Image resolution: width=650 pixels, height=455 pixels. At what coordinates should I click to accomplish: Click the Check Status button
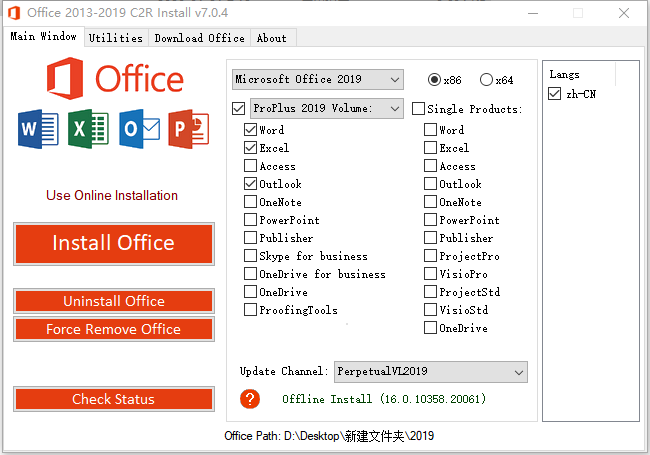click(x=114, y=399)
